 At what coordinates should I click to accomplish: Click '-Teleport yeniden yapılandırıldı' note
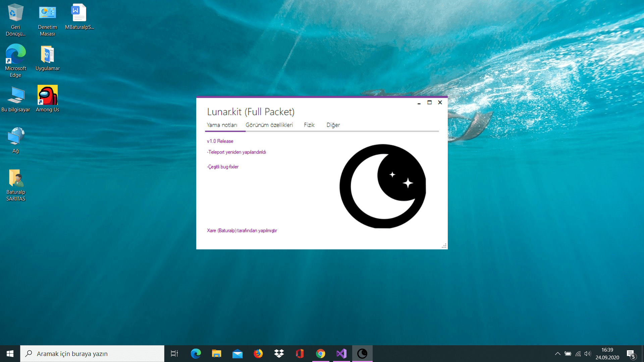(236, 152)
